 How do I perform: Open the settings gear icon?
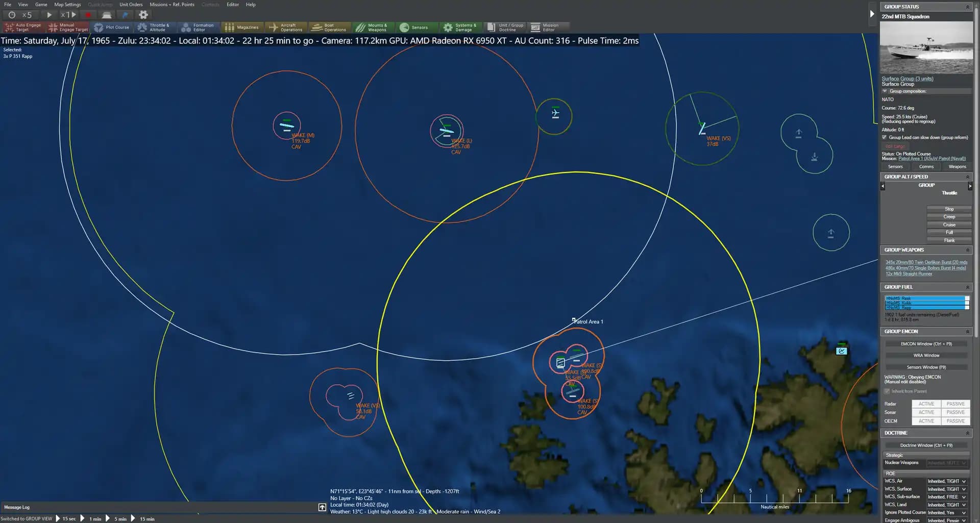[143, 15]
